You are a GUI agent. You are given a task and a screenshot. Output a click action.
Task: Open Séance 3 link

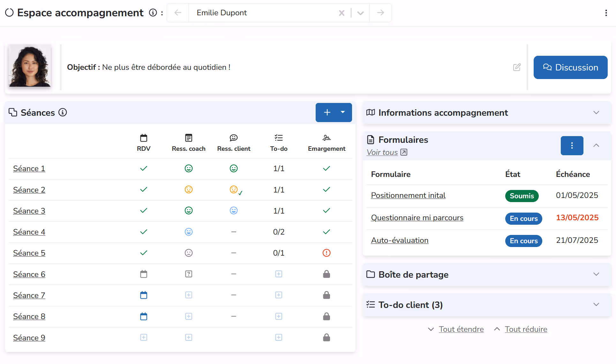(x=29, y=211)
